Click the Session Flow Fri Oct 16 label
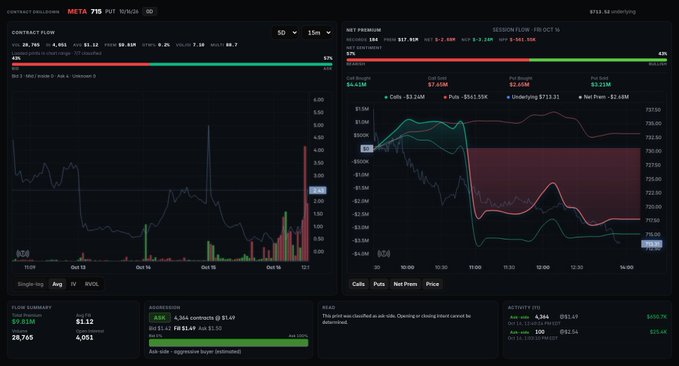This screenshot has width=679, height=366. click(526, 30)
